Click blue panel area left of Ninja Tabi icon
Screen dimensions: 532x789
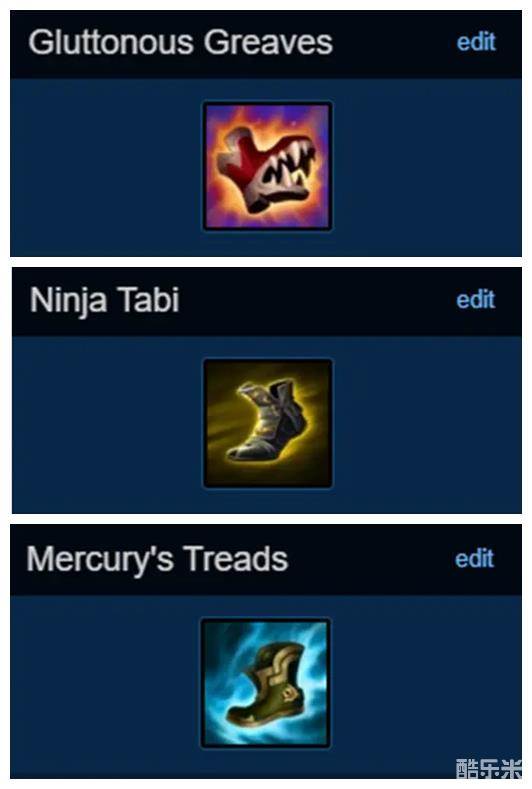107,424
